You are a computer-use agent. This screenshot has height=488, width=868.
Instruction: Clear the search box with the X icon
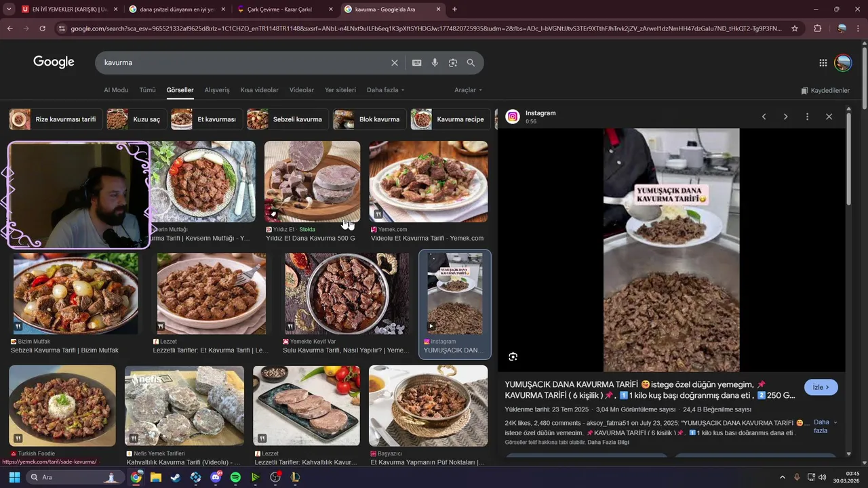coord(395,62)
